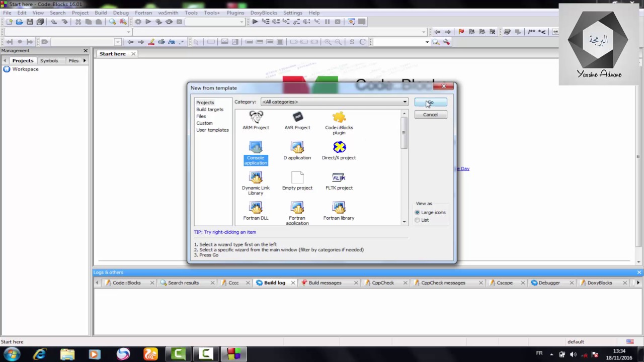Click the Run play toolbar icon
644x362 pixels.
point(148,22)
